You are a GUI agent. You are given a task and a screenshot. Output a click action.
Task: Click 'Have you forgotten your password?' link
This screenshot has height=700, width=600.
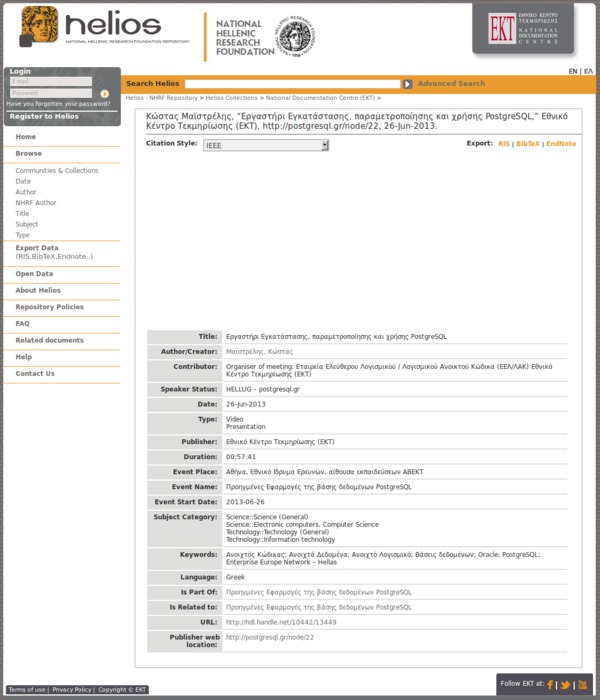[58, 104]
